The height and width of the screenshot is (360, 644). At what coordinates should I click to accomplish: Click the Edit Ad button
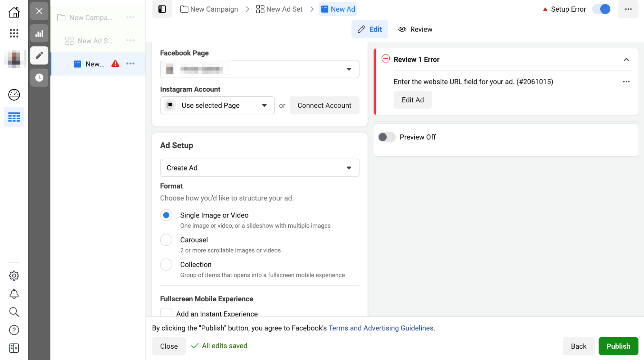pyautogui.click(x=413, y=100)
